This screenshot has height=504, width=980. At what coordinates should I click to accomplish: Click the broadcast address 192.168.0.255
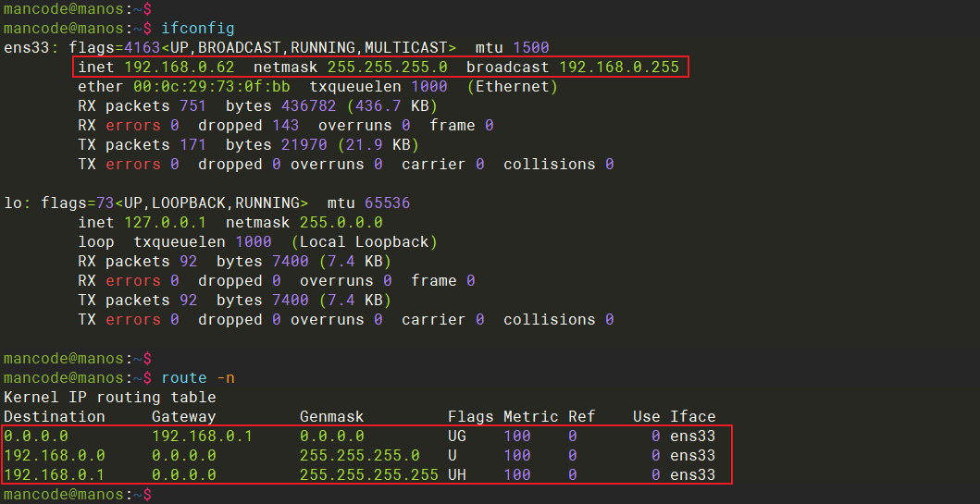(x=619, y=67)
